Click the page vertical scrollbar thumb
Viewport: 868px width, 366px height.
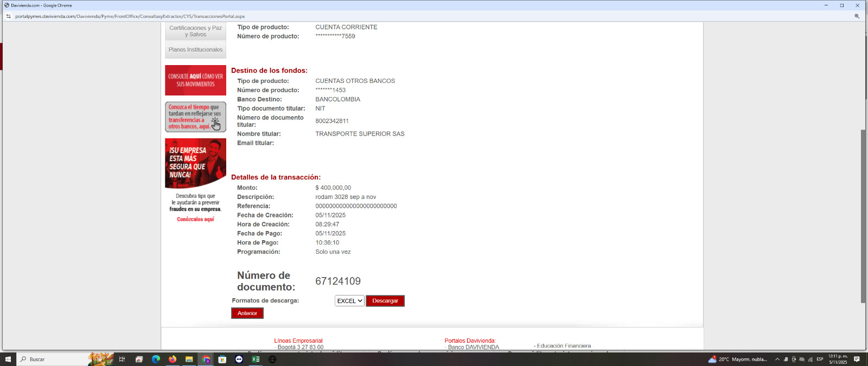click(x=863, y=217)
